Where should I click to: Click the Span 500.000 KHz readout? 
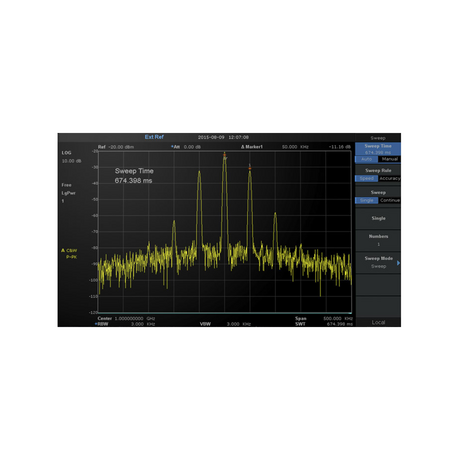click(324, 319)
